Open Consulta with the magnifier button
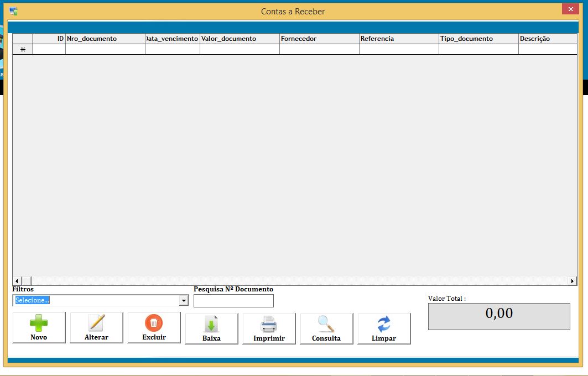 [326, 328]
